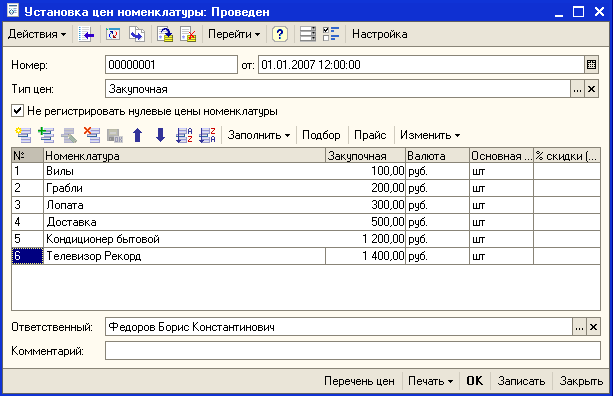Open the Изменить dropdown
This screenshot has width=614, height=396.
click(x=430, y=135)
